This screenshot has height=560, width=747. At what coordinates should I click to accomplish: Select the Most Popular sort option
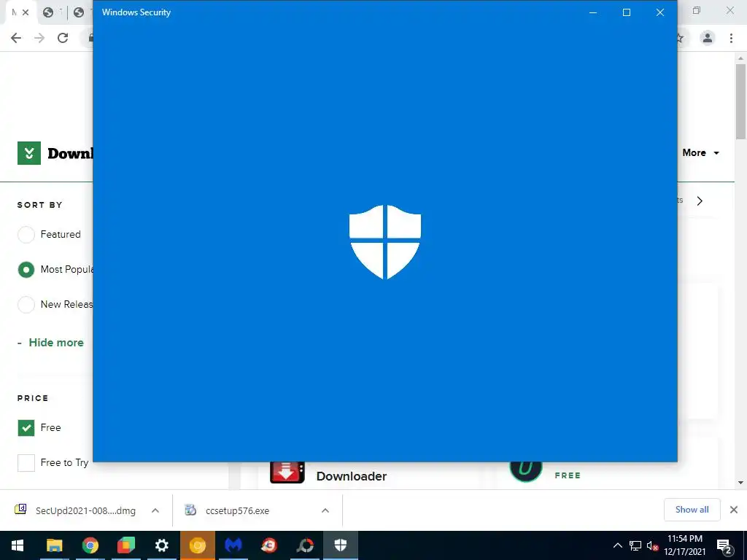point(26,270)
